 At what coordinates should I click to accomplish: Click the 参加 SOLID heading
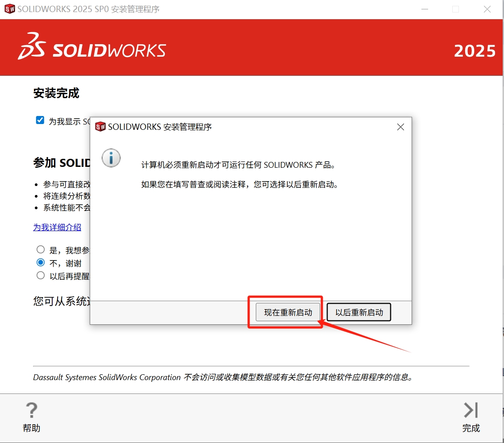[x=62, y=163]
